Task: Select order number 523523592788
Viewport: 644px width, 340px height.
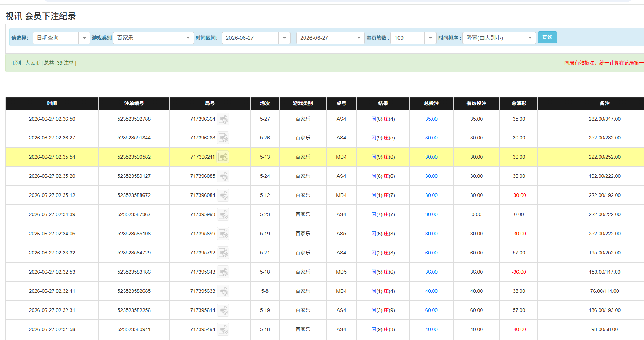Action: (134, 119)
